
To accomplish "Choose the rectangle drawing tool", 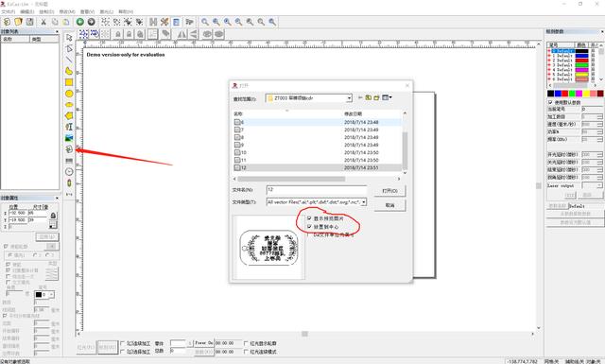I will pyautogui.click(x=69, y=82).
